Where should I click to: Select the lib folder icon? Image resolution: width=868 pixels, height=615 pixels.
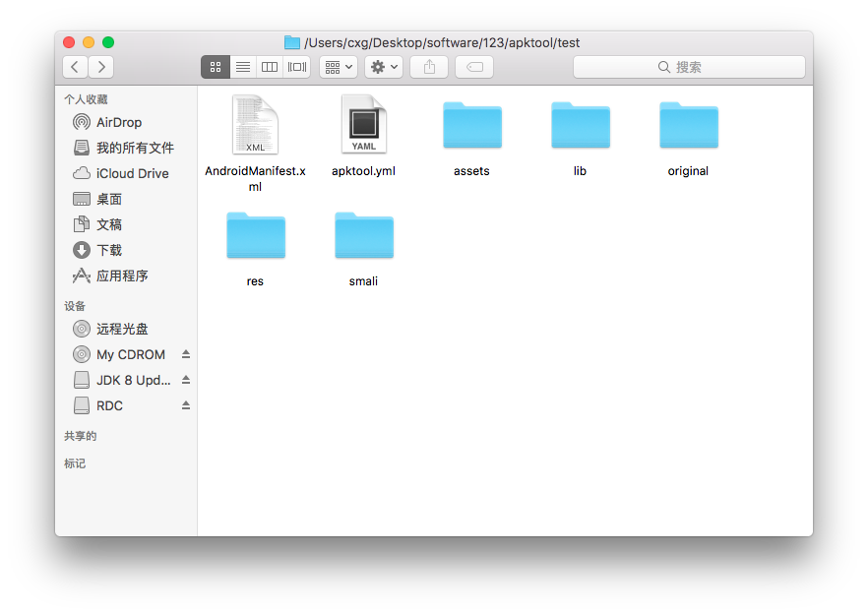coord(581,125)
